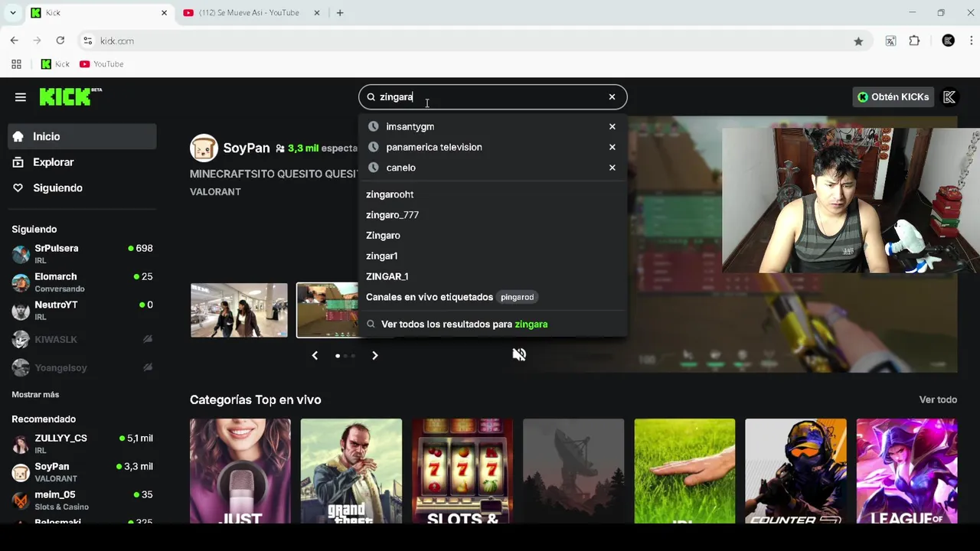Open Kick bookmark in bookmarks bar
The image size is (980, 551).
click(55, 64)
